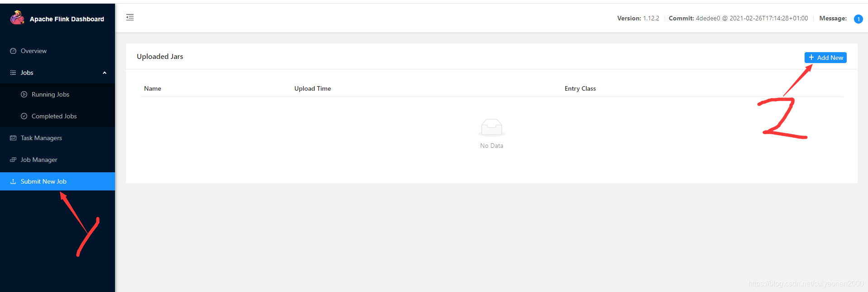Click the Commit 4dedee0 text
868x292 pixels.
(x=738, y=18)
